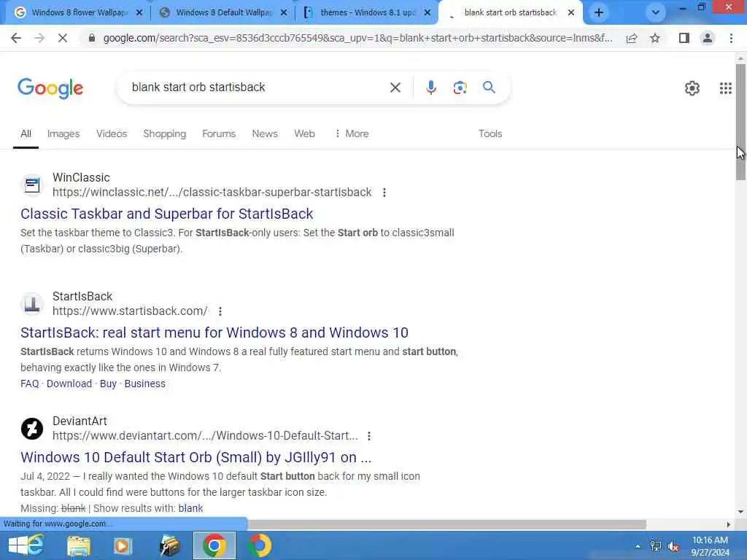Click the StartIsBack Business sitelink
The height and width of the screenshot is (560, 747).
tap(145, 384)
